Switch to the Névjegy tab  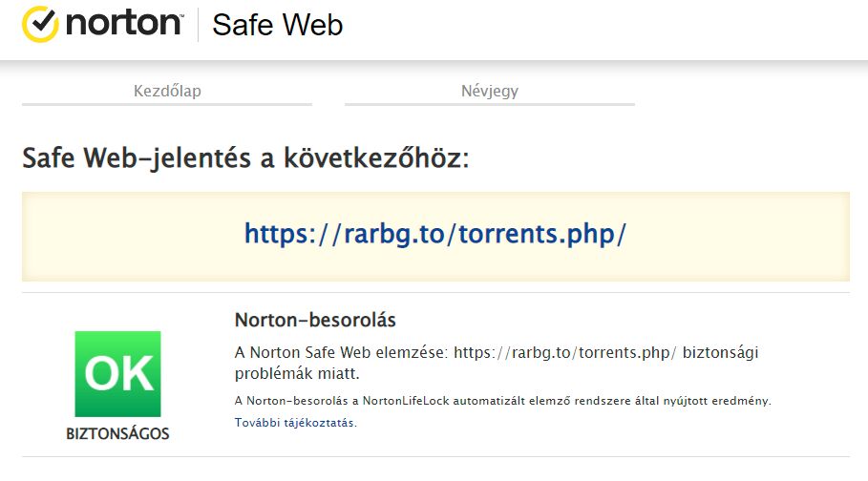[490, 91]
